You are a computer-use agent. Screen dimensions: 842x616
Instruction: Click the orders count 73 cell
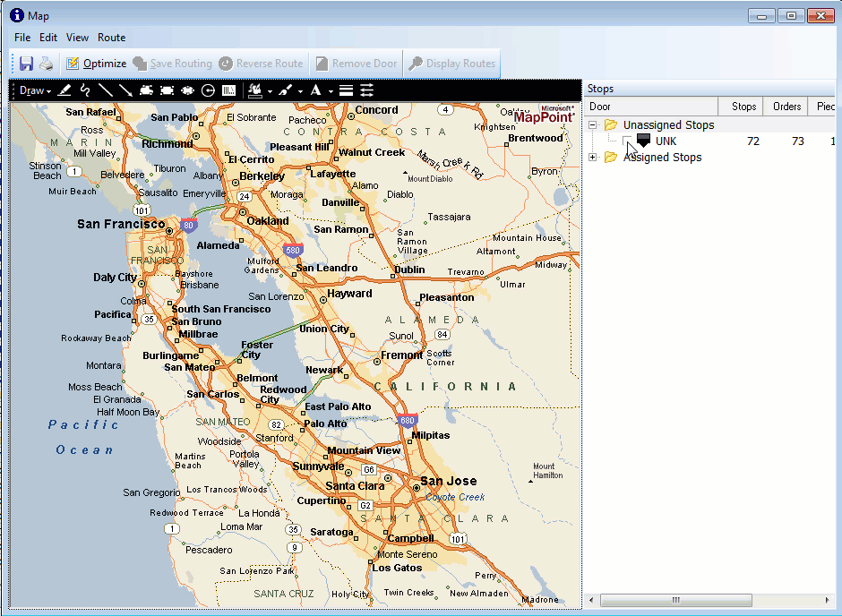coord(797,141)
